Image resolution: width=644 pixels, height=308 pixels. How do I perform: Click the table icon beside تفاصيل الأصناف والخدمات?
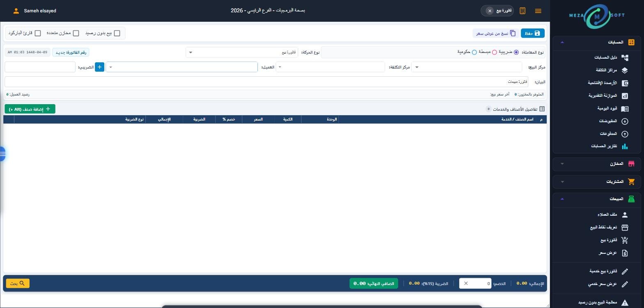[x=542, y=109]
